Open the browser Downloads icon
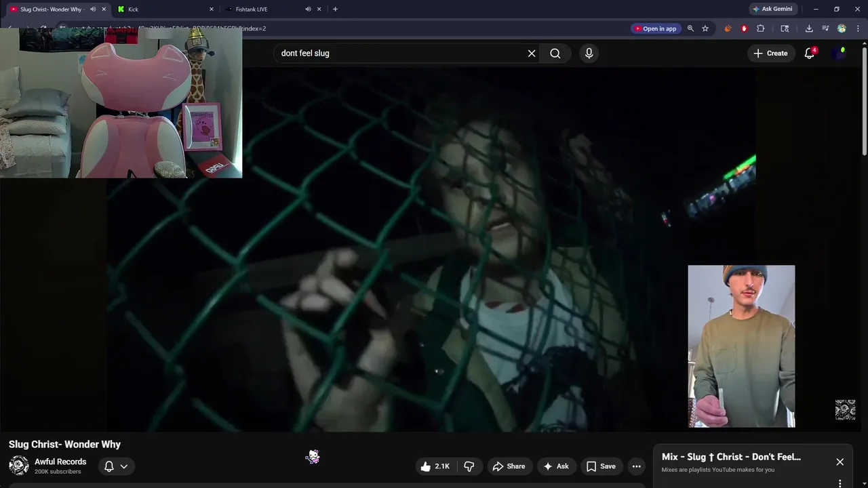Viewport: 868px width, 488px height. [809, 28]
